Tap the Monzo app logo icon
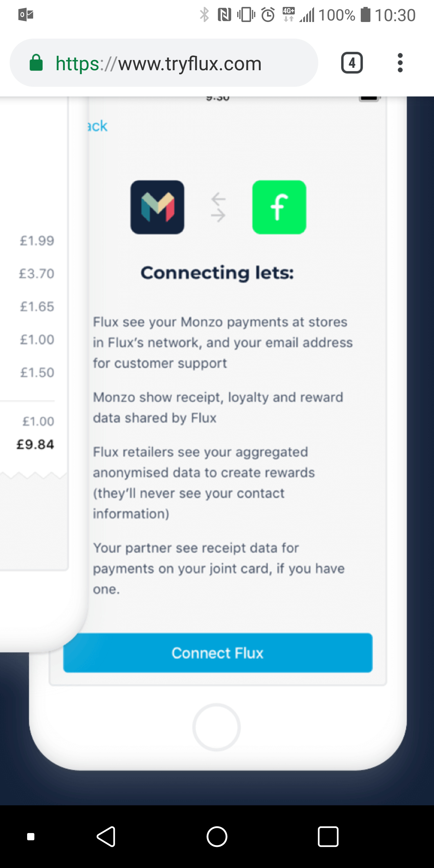434x868 pixels. point(157,207)
